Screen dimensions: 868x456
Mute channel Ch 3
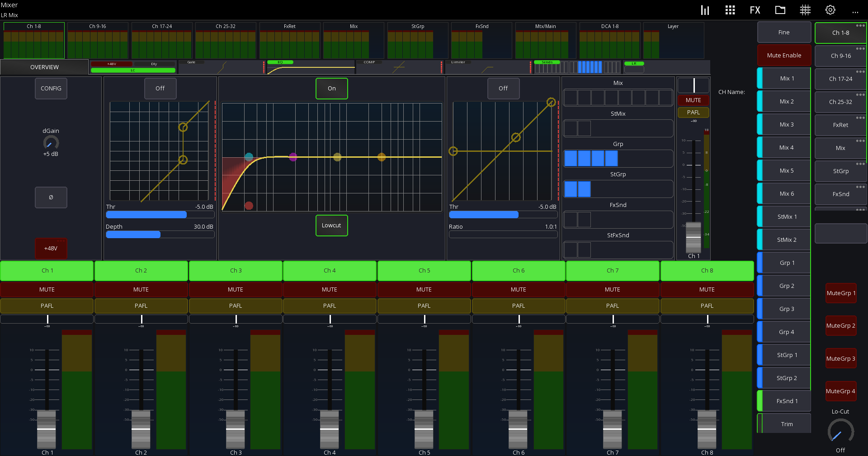(x=236, y=290)
